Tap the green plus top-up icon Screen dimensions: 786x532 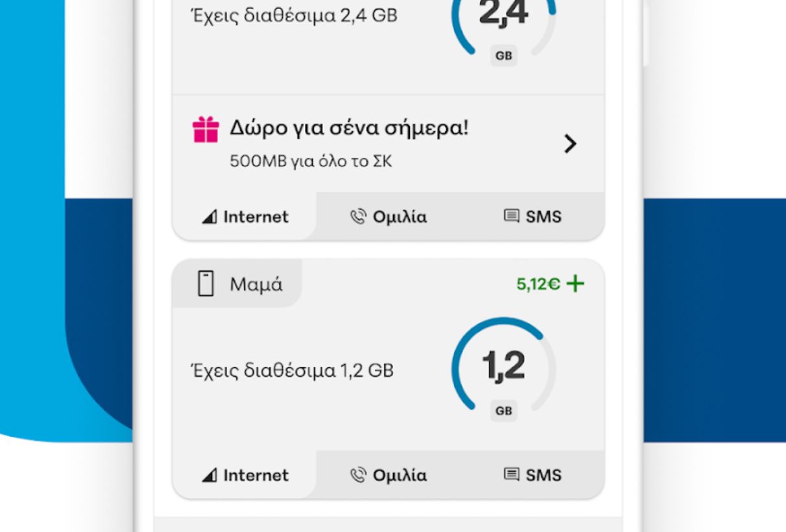click(575, 283)
